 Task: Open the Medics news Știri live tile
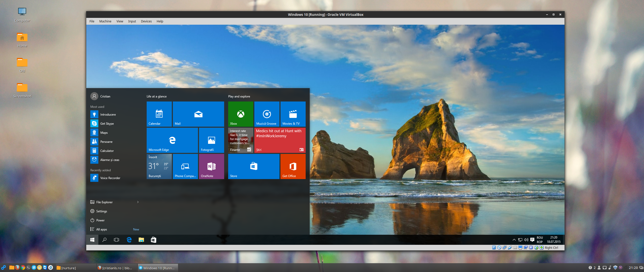[x=280, y=140]
